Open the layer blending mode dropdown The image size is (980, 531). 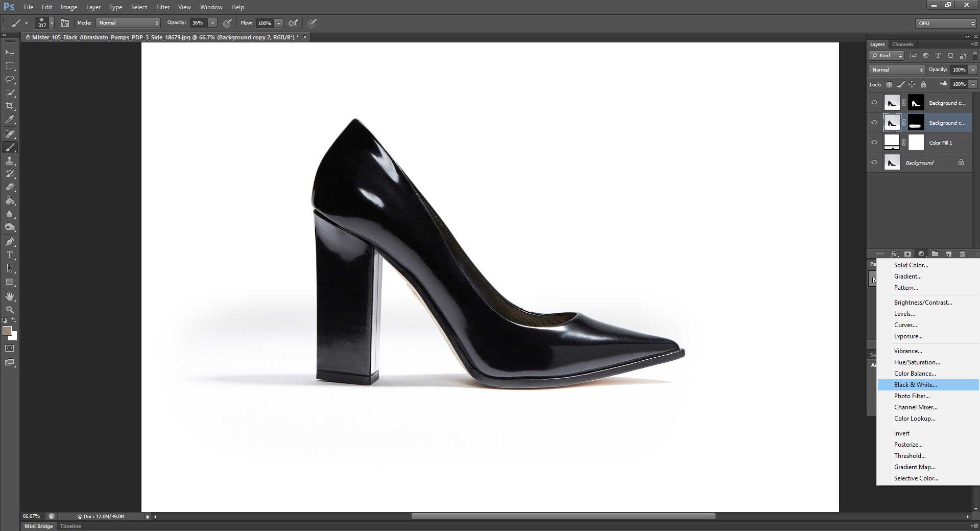pos(896,70)
